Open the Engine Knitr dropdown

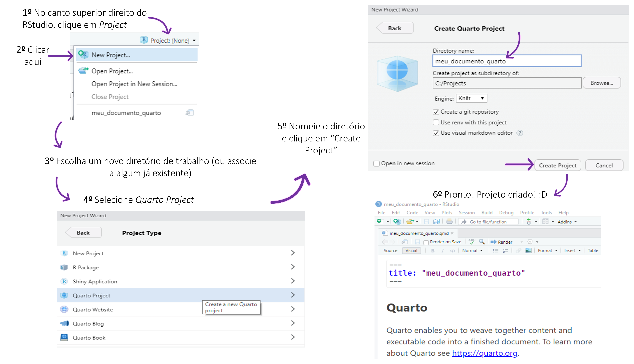(471, 98)
